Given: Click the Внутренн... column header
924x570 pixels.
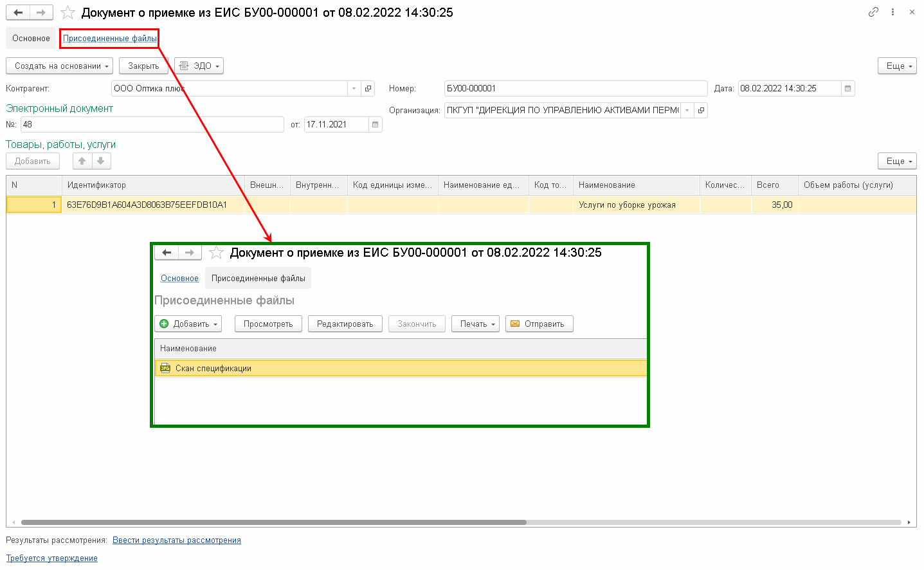Looking at the screenshot, I should [319, 185].
